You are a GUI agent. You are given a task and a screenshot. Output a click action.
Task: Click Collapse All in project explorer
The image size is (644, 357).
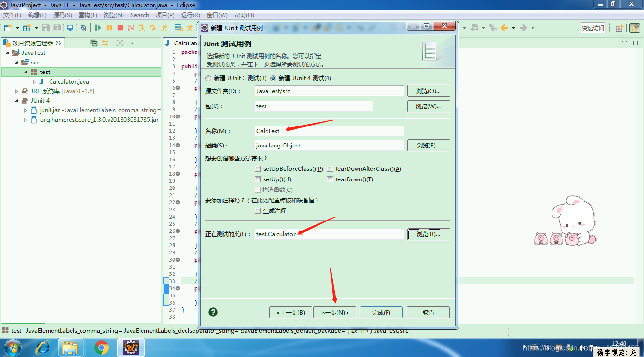coord(94,43)
